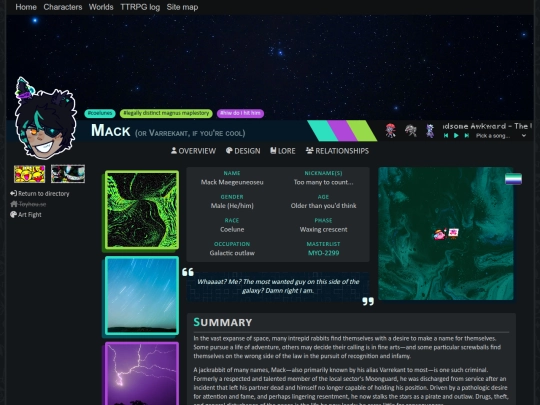Click the scrolling song title marquee
The image size is (540, 405).
click(487, 126)
